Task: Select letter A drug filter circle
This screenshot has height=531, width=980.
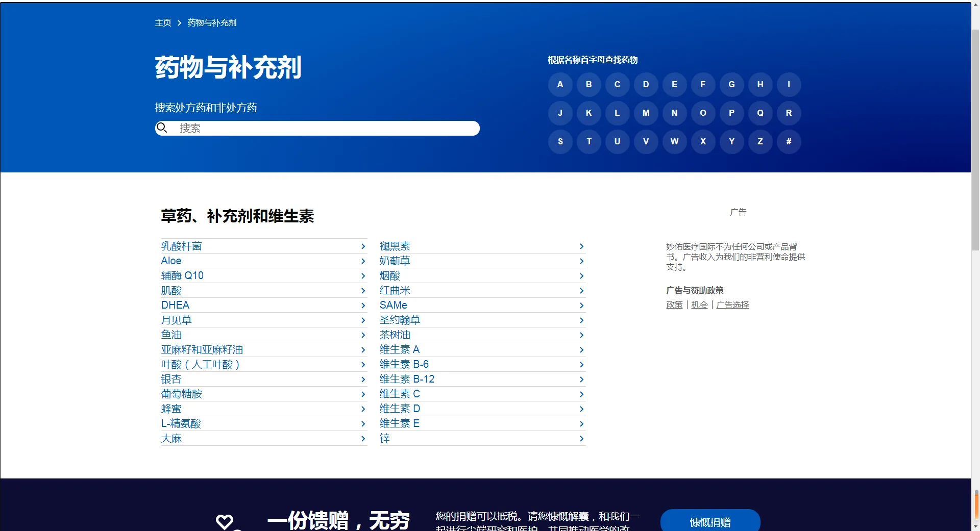Action: pos(560,84)
